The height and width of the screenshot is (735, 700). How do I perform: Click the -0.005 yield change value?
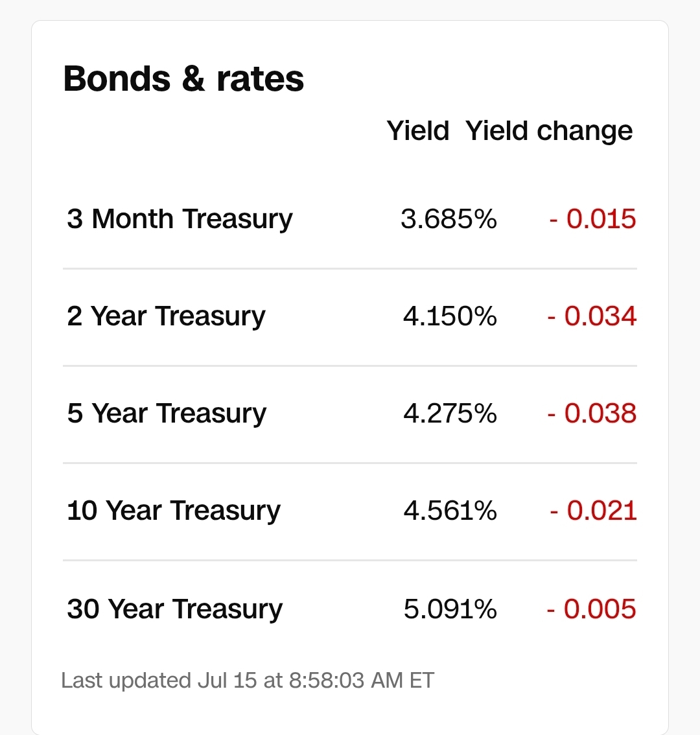coord(591,609)
